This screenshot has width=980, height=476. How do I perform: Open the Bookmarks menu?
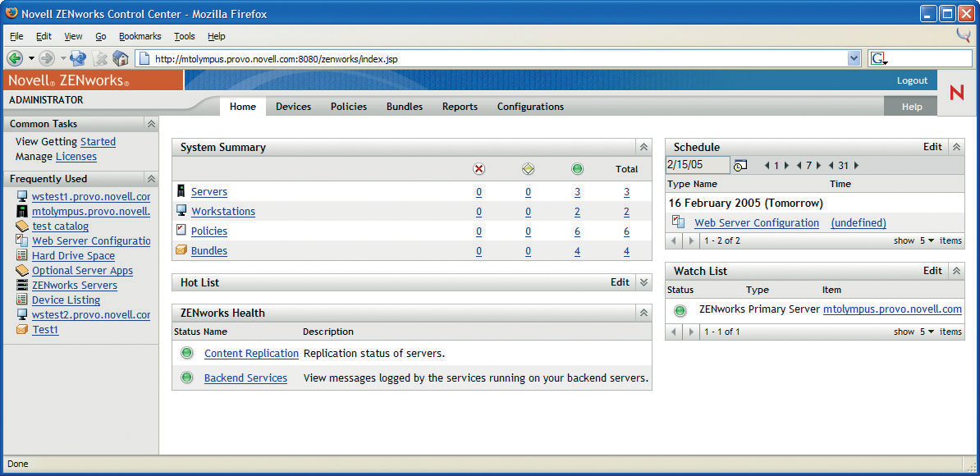[x=140, y=36]
